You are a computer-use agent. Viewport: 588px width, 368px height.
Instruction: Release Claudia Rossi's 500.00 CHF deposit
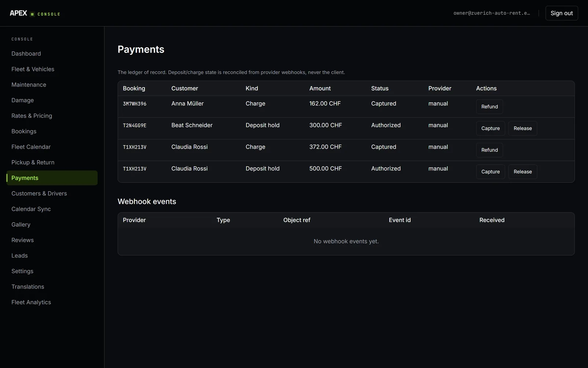(x=523, y=172)
